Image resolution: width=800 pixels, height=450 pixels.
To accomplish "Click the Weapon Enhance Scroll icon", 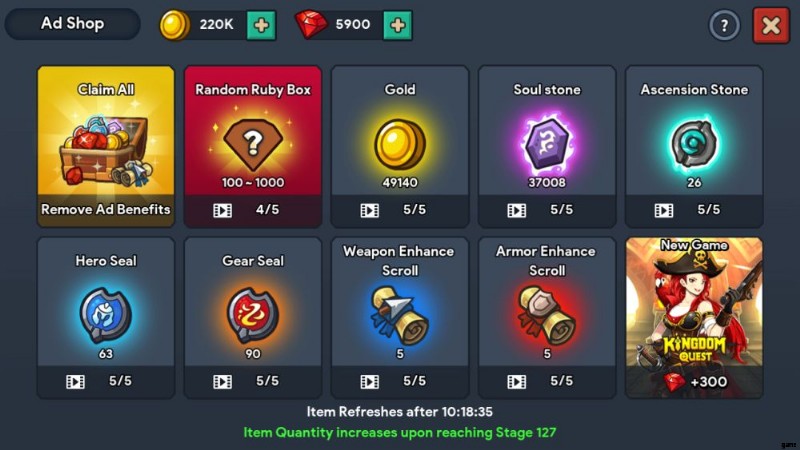I will (x=400, y=316).
